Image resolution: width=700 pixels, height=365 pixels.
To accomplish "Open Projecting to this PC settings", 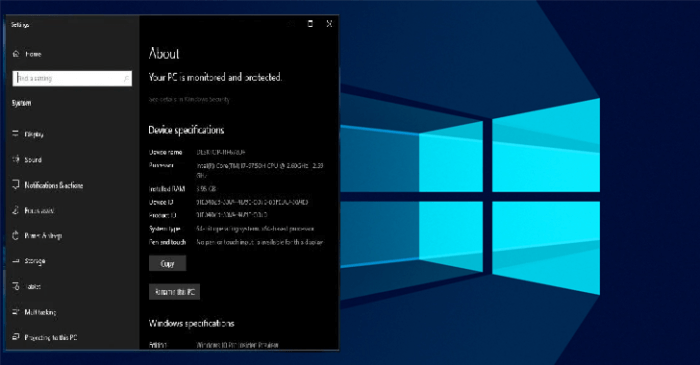I will coord(50,338).
